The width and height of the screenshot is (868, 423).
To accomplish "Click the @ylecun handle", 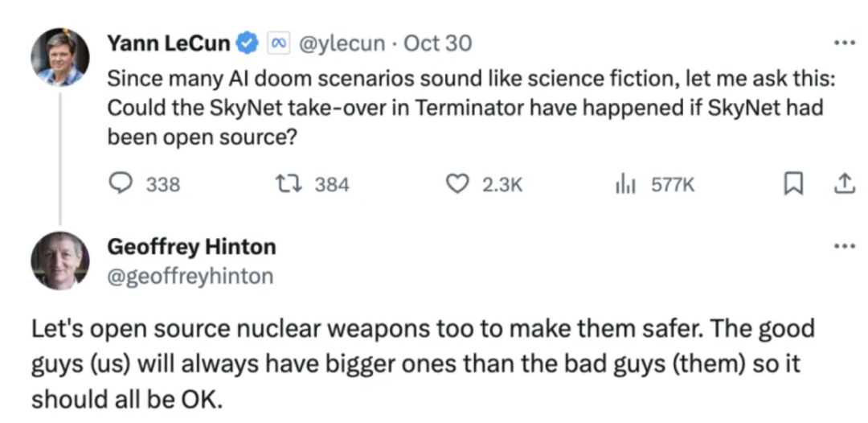I will click(x=342, y=43).
